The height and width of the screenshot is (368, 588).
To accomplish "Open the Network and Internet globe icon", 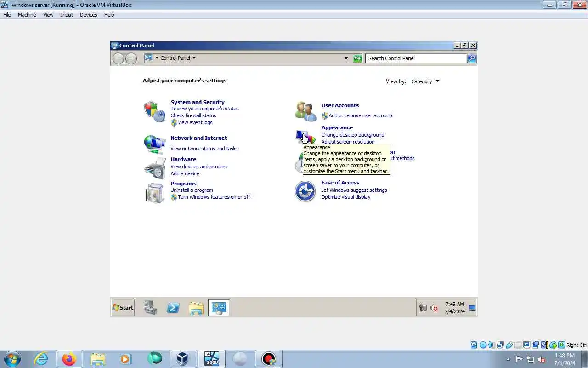I will [x=154, y=144].
